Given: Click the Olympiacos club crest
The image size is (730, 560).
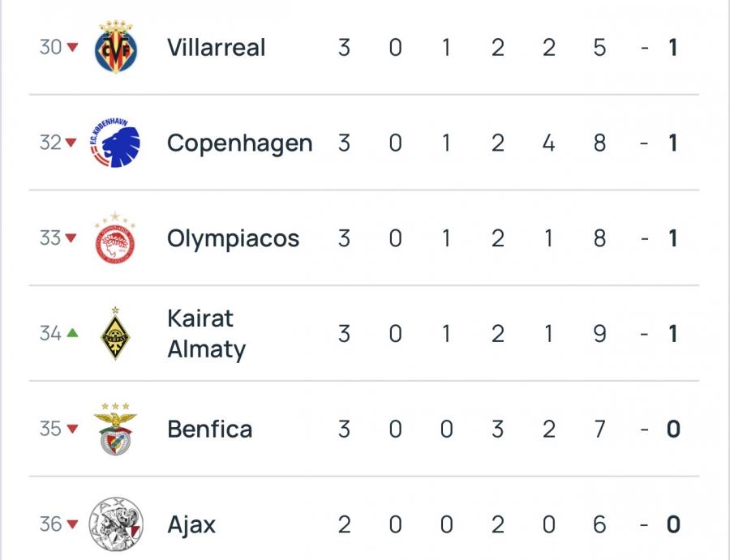Looking at the screenshot, I should tap(115, 239).
